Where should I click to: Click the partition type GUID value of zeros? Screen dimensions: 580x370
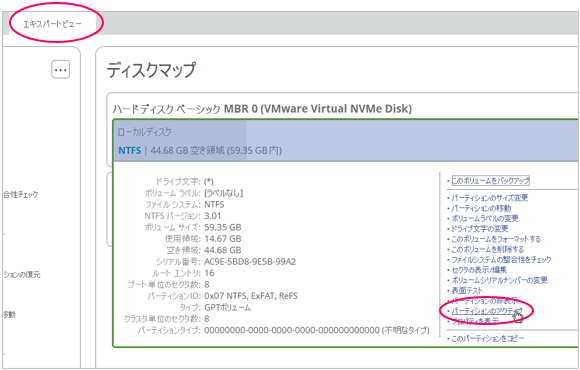pos(292,330)
